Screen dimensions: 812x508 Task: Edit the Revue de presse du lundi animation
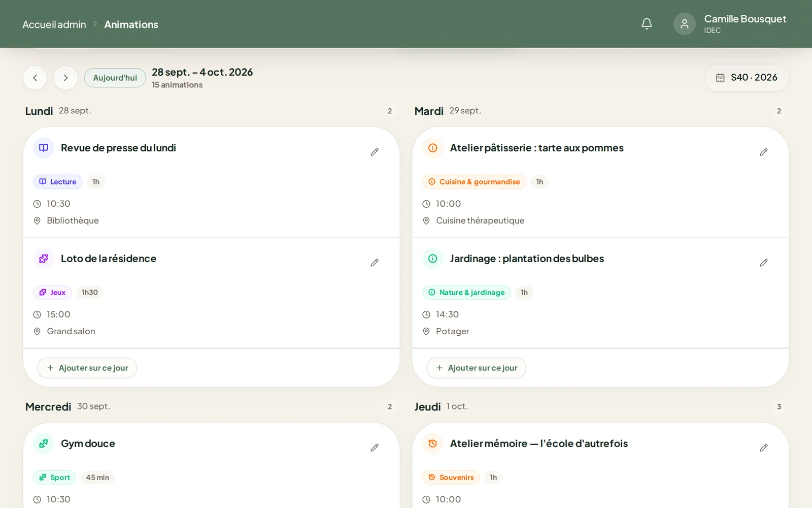[375, 152]
